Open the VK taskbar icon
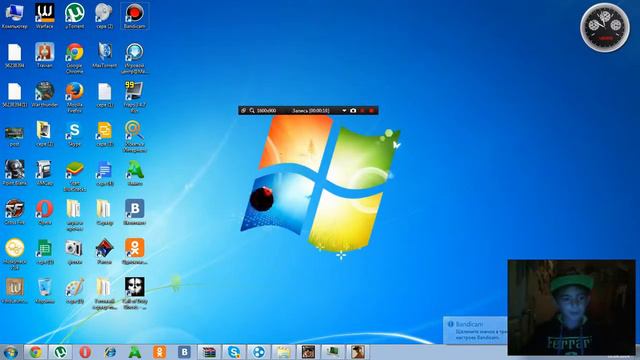640x360 pixels. pyautogui.click(x=184, y=352)
